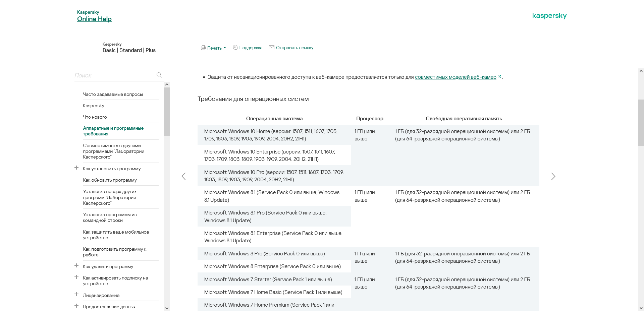Open the Как удалить программу topic
This screenshot has width=644, height=311.
108,267
